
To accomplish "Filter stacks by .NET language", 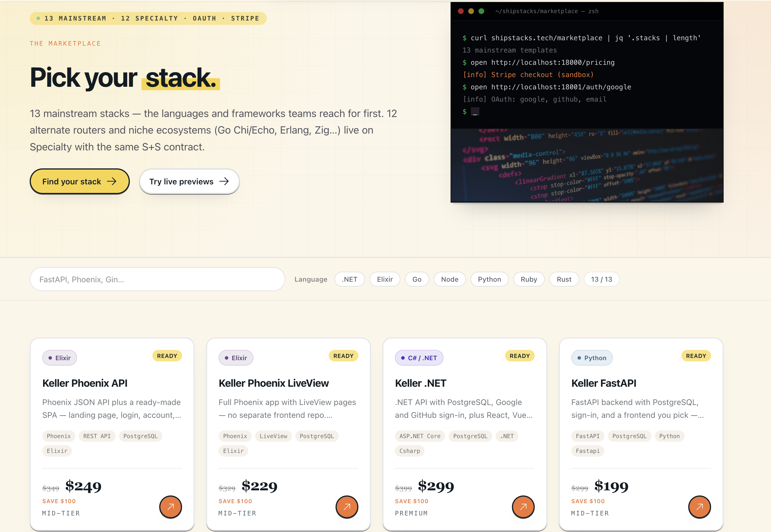I will [350, 279].
